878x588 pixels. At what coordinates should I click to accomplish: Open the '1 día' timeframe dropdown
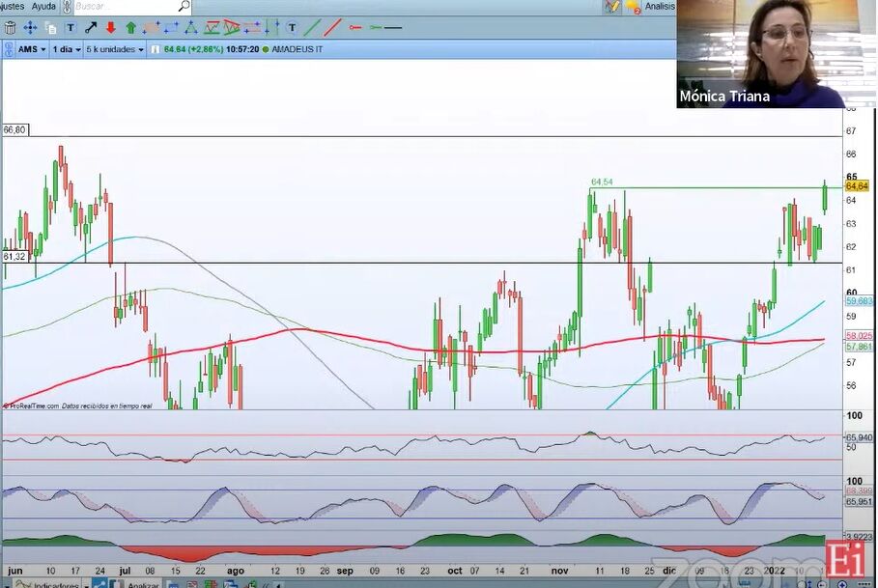[66, 49]
